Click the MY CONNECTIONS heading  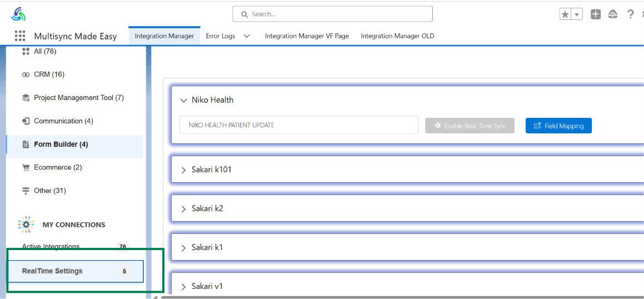(74, 225)
